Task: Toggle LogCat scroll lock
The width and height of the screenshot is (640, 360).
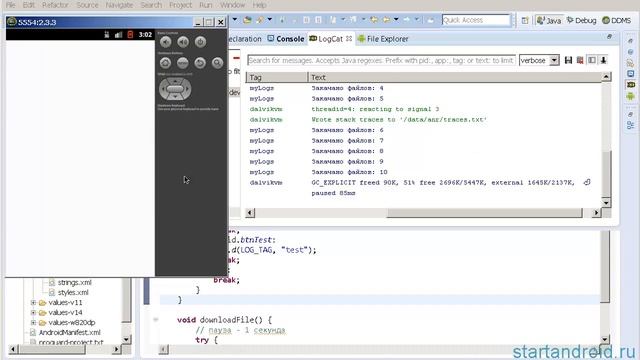Action: (x=603, y=60)
